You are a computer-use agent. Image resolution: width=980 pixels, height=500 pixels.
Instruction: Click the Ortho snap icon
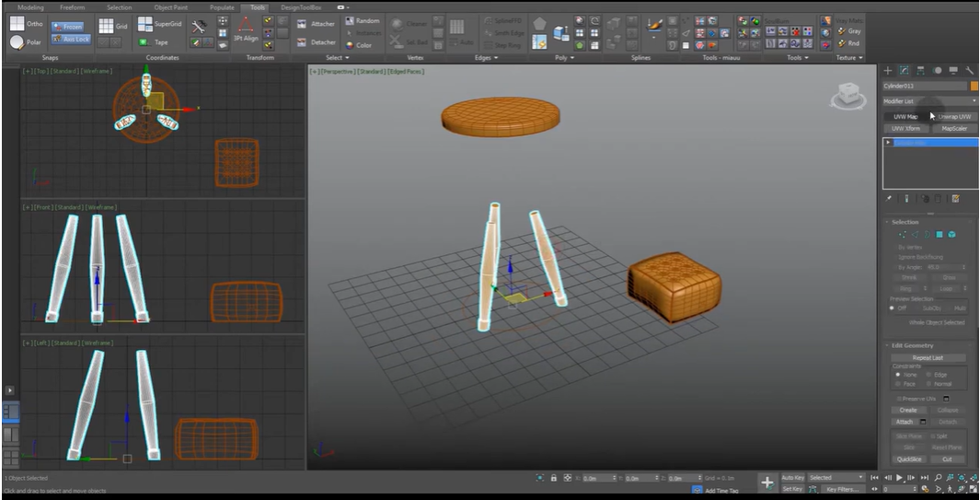click(17, 24)
